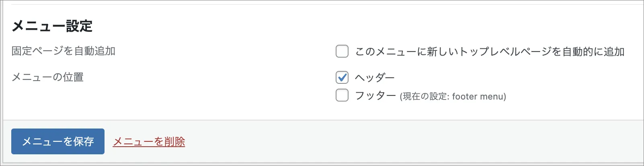Remove this menu from the header location
Viewport: 644px width, 166px height.
342,77
